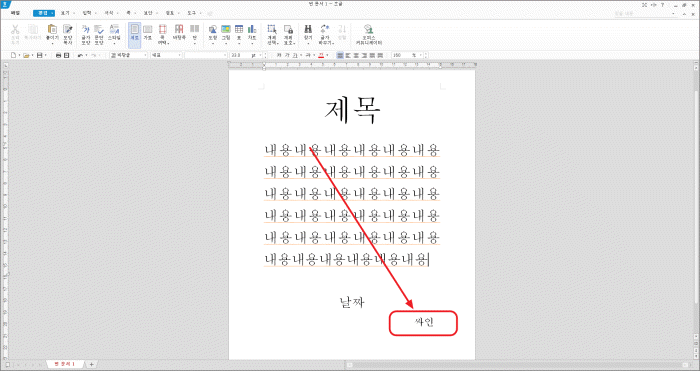Add a new document tab with plus
This screenshot has height=371, width=700.
coord(92,364)
